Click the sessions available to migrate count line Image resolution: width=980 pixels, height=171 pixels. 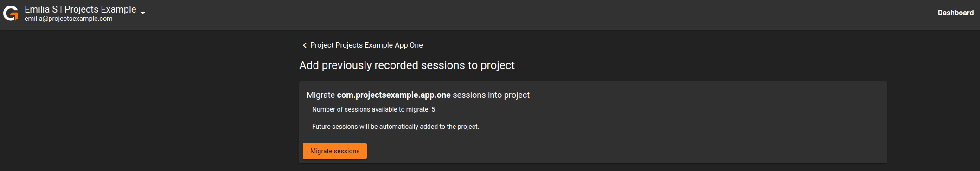click(374, 109)
